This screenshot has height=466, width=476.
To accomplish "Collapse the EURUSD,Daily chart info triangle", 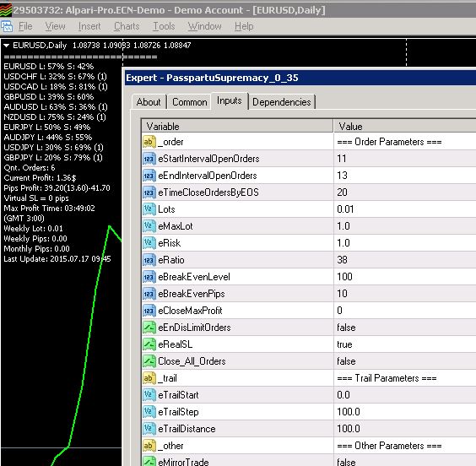I will (7, 46).
